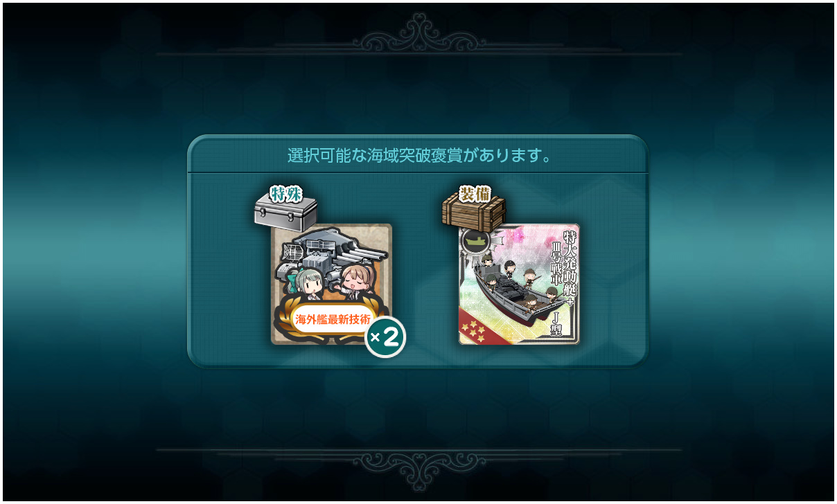Click the silver metal case icon
The image size is (837, 504).
coord(285,212)
